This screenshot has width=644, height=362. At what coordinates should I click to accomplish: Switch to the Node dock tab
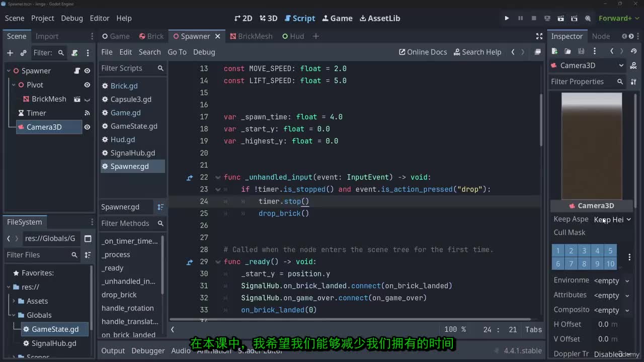click(601, 36)
